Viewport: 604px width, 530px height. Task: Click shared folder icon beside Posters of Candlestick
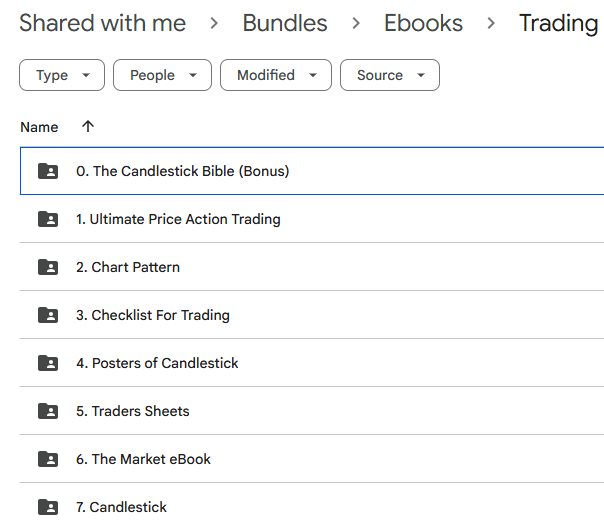pos(48,363)
